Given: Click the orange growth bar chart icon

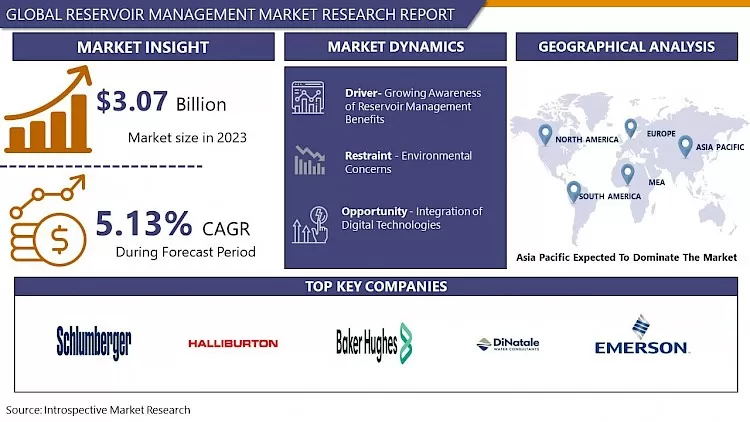Looking at the screenshot, I should pyautogui.click(x=48, y=110).
